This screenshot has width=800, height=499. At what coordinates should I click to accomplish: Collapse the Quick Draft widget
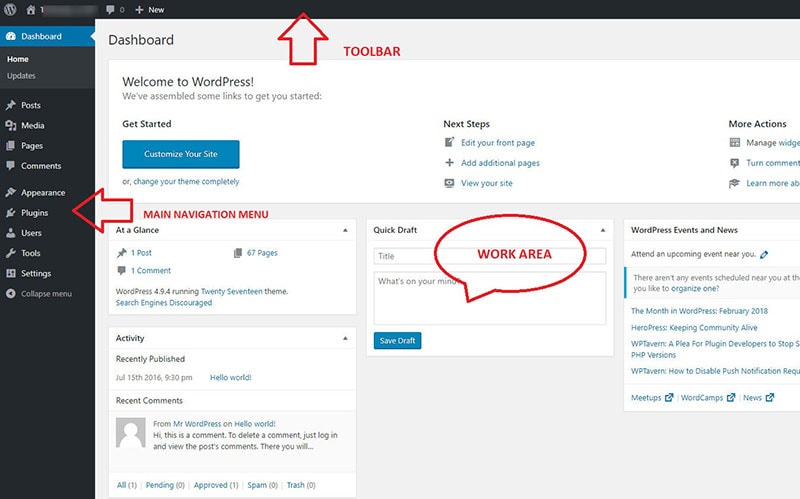click(x=603, y=230)
